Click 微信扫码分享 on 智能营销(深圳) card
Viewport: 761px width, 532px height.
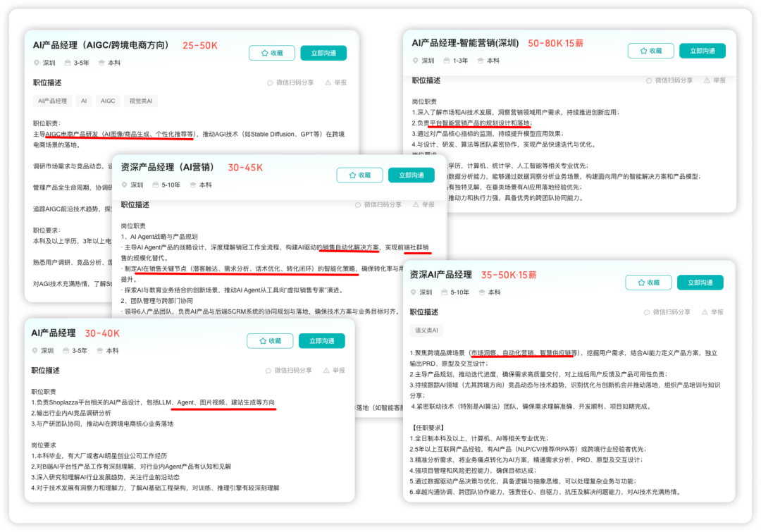coord(669,80)
